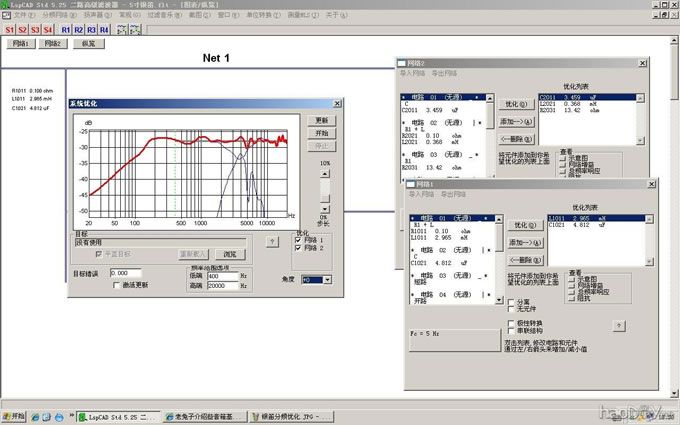Click the step size scroll up arrow
Image resolution: width=680 pixels, height=425 pixels.
(x=324, y=173)
